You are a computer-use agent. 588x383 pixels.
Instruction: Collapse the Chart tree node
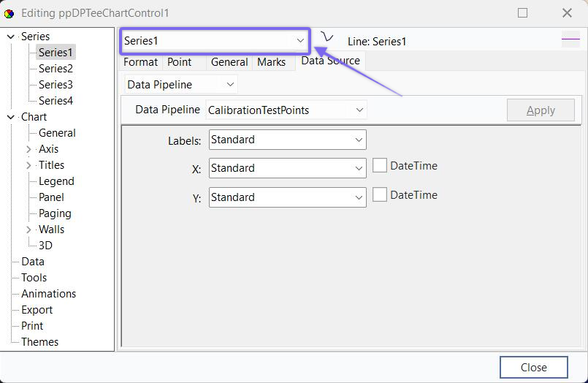11,117
